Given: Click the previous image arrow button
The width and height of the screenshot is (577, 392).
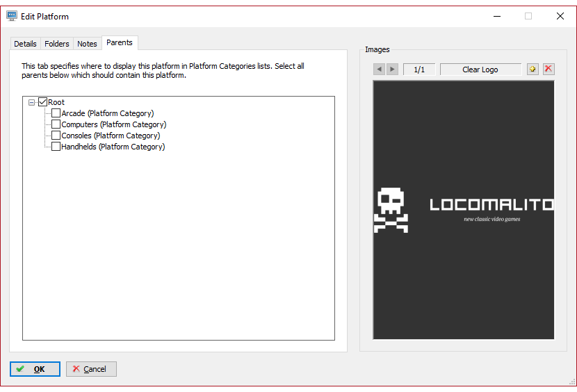Looking at the screenshot, I should (x=379, y=70).
